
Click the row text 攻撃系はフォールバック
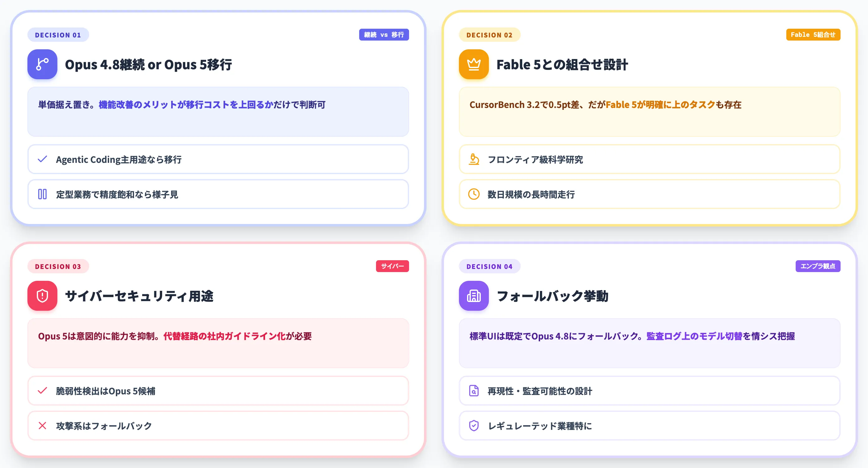(x=104, y=426)
